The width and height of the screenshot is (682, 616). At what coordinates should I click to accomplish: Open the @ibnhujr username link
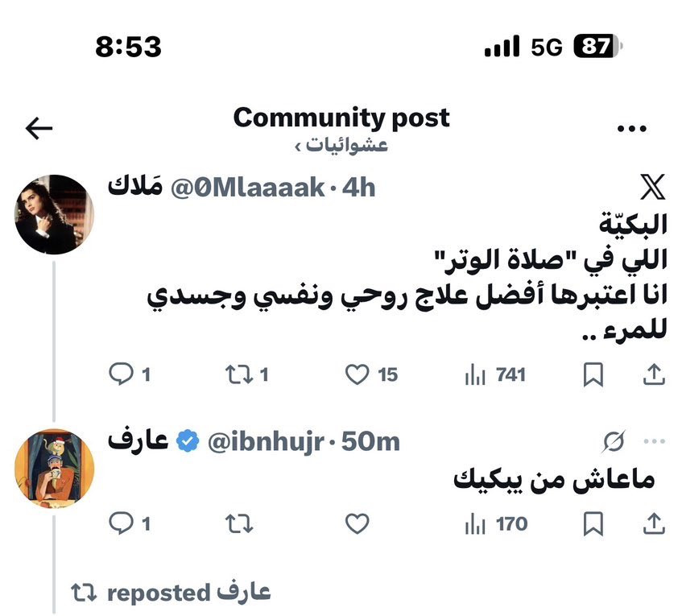pos(266,442)
